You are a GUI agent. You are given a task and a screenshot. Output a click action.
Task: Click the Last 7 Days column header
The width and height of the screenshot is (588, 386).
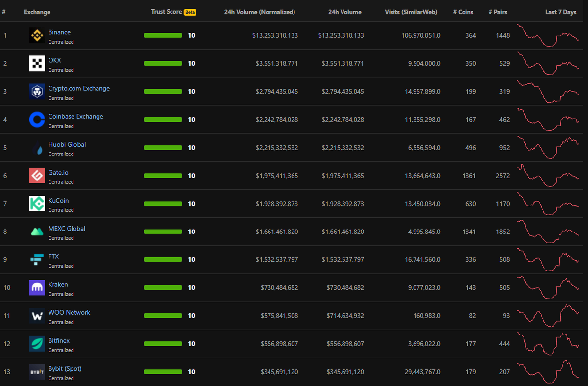coord(561,12)
